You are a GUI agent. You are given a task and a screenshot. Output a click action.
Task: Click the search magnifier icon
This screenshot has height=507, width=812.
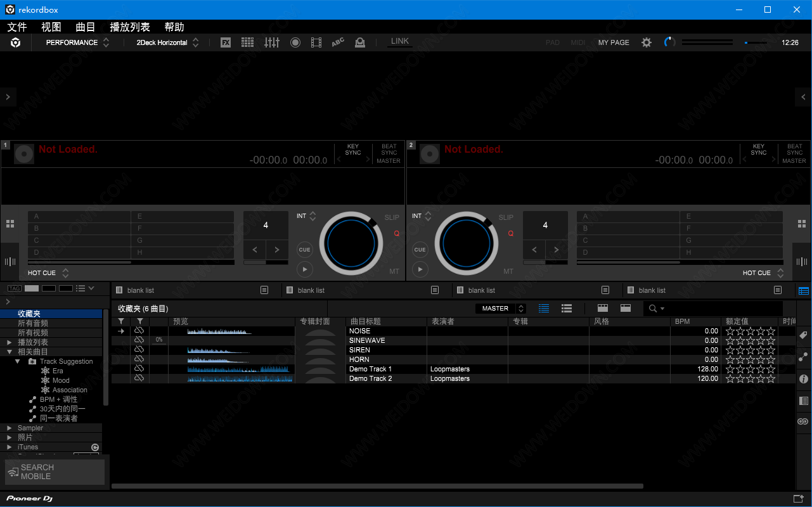(x=653, y=309)
